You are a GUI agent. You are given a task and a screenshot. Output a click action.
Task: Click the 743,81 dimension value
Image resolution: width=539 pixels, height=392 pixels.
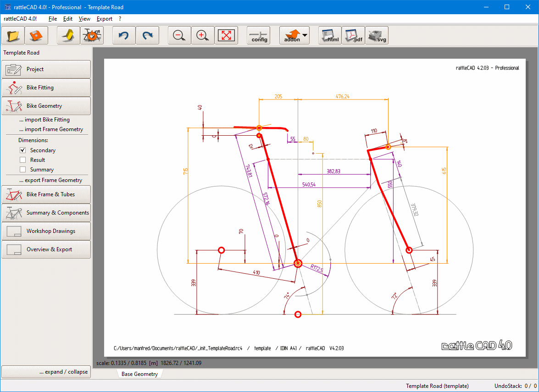click(x=249, y=171)
